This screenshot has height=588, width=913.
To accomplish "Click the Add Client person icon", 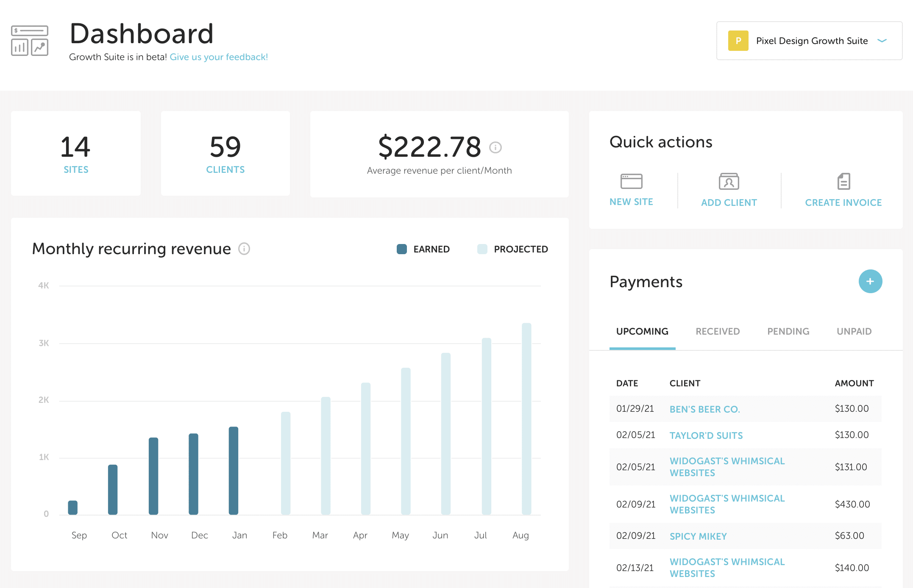I will tap(729, 181).
